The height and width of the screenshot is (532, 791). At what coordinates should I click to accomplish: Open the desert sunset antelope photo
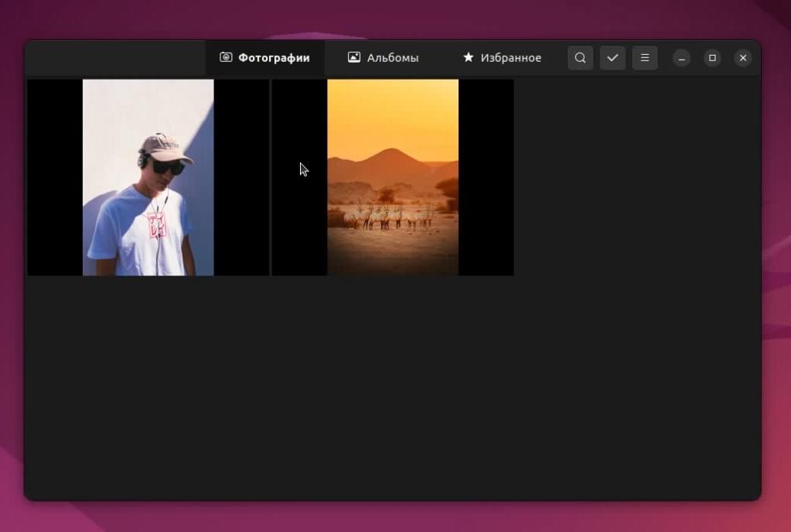tap(393, 178)
